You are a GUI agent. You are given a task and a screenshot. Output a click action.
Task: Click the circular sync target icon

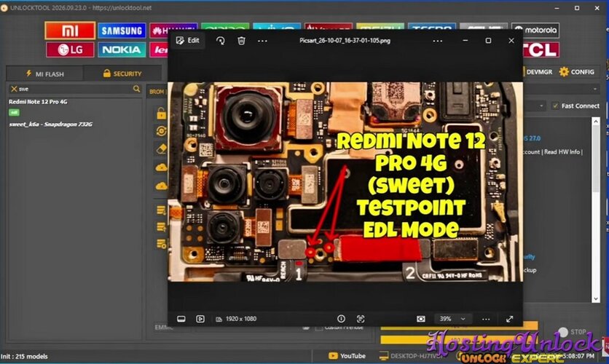[161, 131]
